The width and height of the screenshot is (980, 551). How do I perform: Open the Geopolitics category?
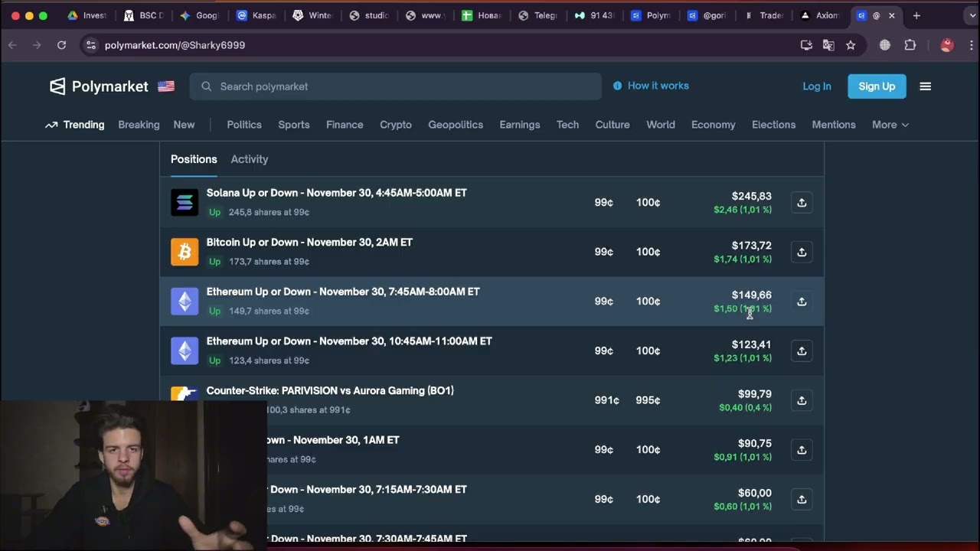[456, 125]
